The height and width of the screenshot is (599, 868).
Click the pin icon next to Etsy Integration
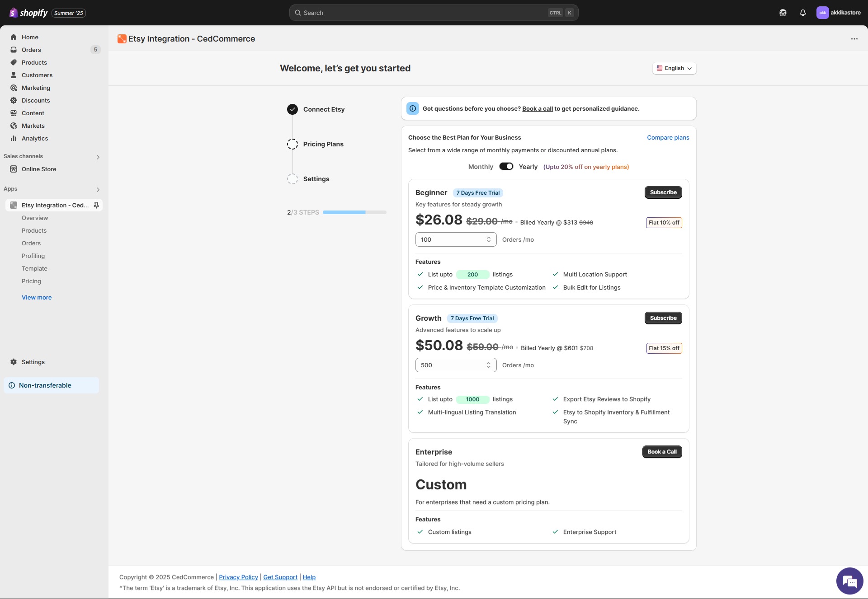coord(96,205)
